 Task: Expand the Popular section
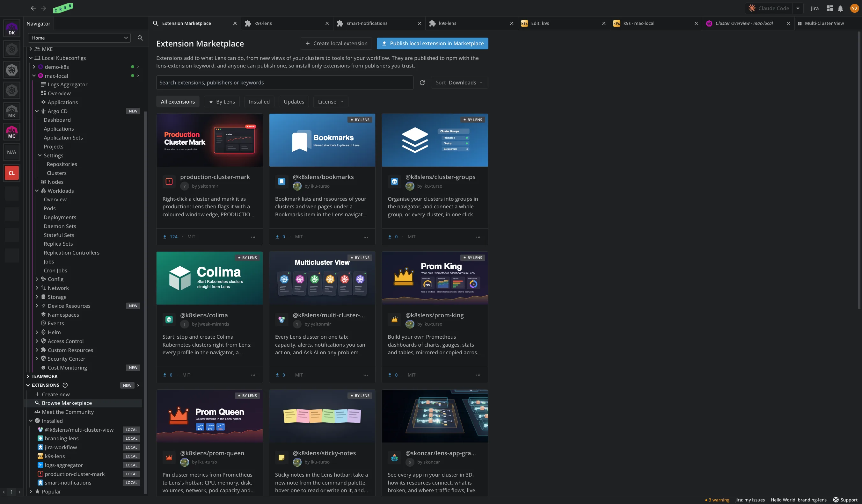(31, 492)
